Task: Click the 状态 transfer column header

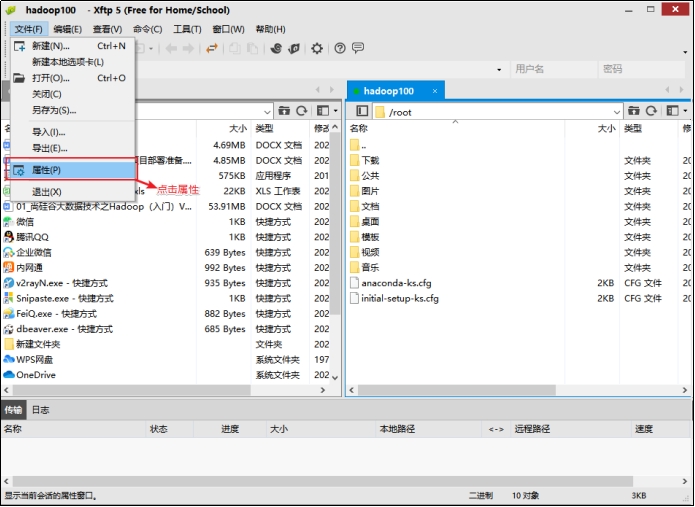Action: point(169,429)
